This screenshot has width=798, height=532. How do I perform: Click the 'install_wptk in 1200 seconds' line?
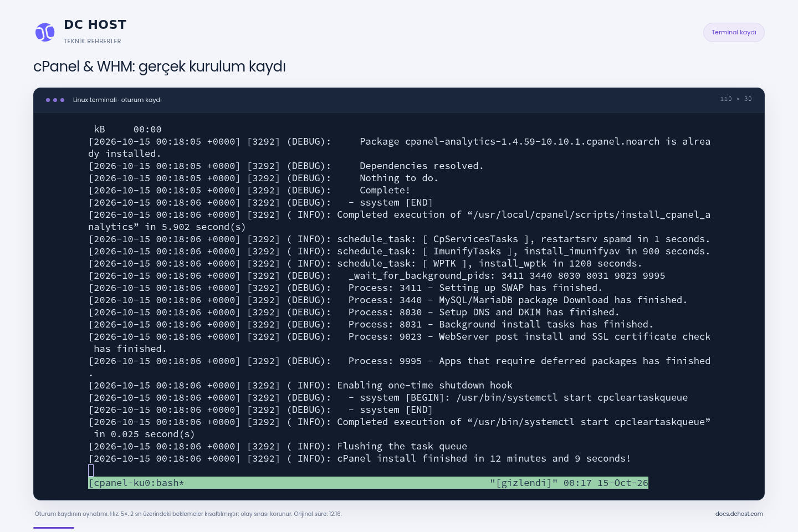pyautogui.click(x=365, y=263)
